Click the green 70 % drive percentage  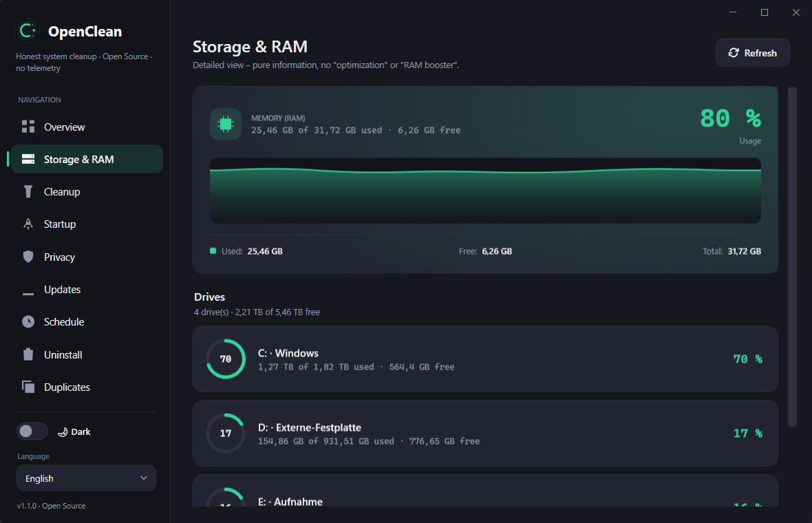[747, 359]
